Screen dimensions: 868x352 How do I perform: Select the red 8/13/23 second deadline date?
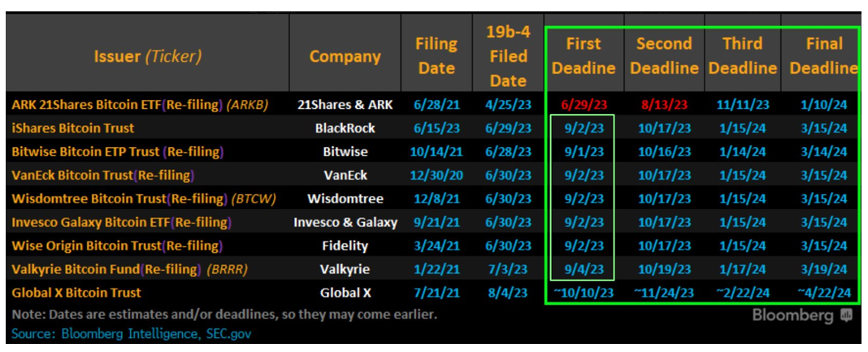[x=664, y=105]
